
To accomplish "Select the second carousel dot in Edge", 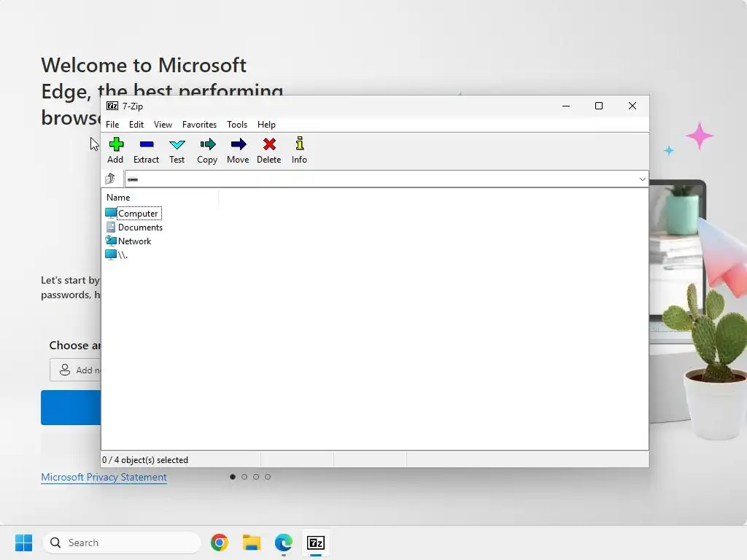I will tap(244, 477).
